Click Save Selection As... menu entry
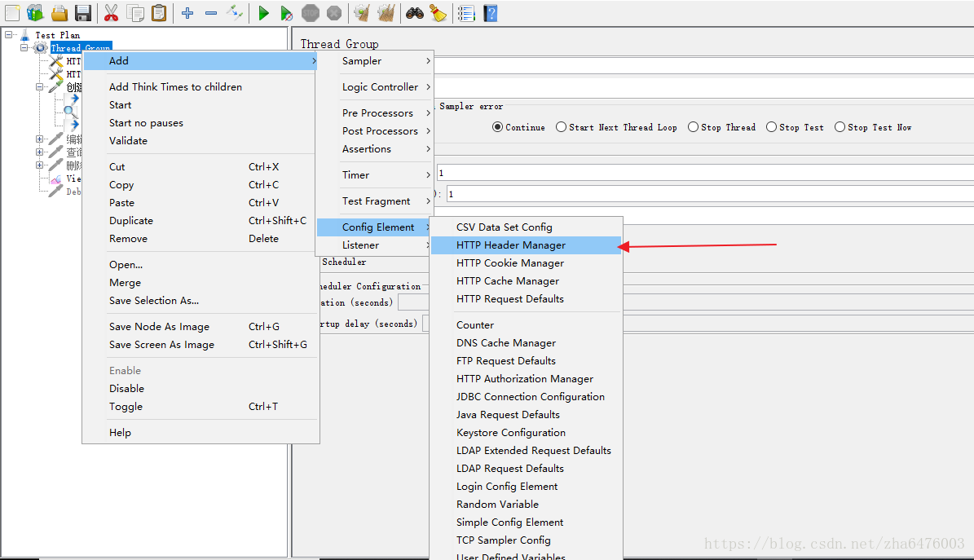This screenshot has width=974, height=560. [200, 301]
